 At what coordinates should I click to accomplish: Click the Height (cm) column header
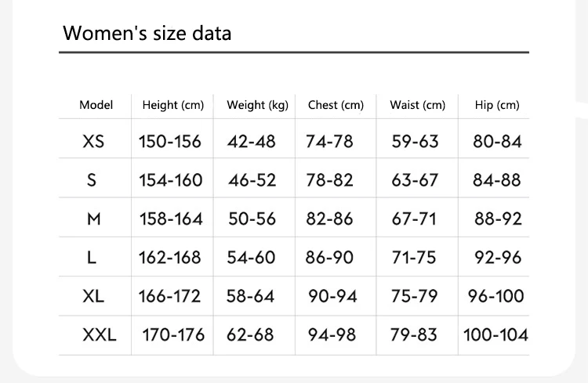(172, 105)
